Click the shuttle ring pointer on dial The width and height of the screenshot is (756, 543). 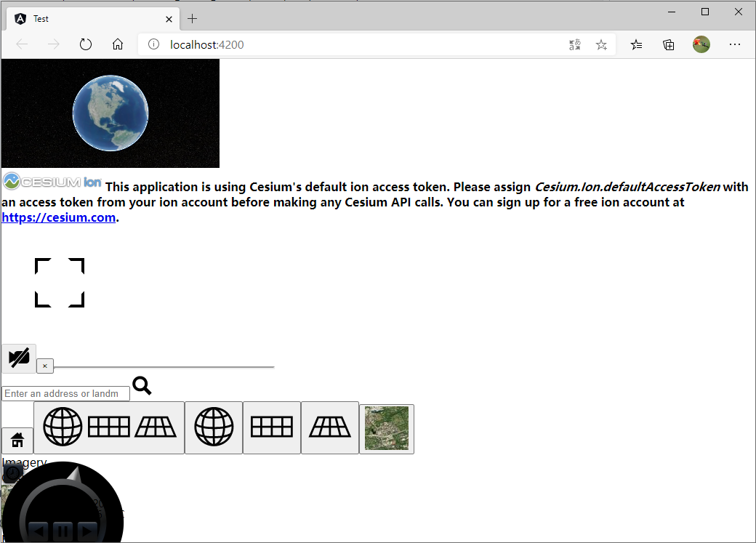[x=75, y=474]
